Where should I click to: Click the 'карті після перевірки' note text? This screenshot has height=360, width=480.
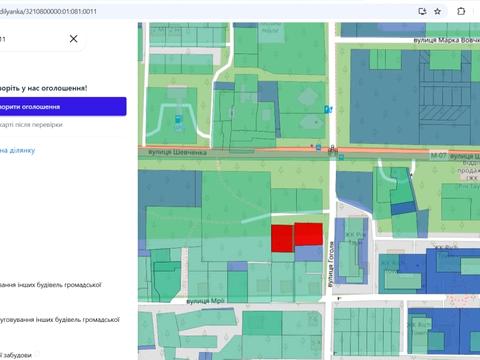point(31,125)
